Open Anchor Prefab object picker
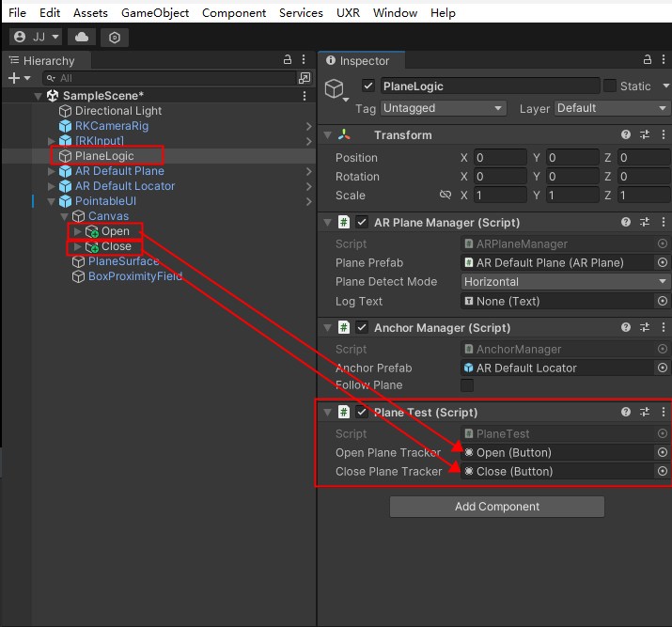Viewport: 672px width, 627px height. (663, 368)
